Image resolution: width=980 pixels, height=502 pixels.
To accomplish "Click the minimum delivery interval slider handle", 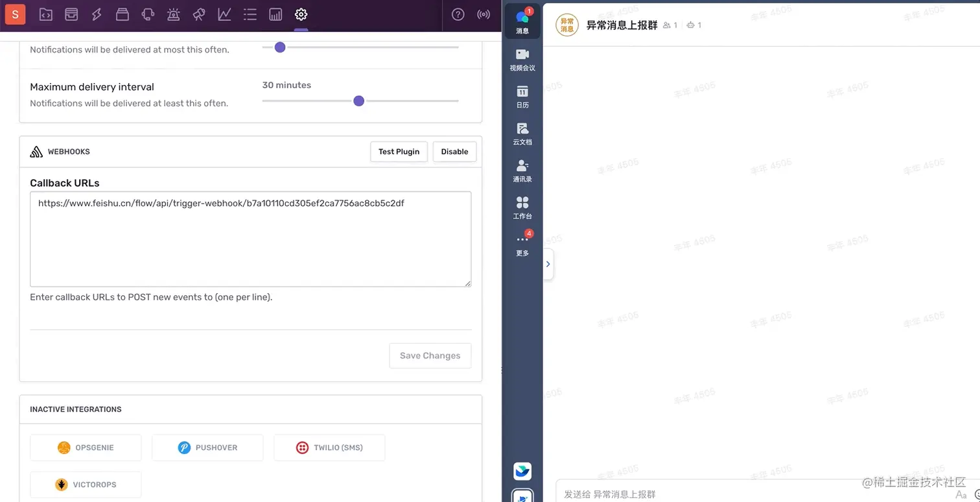I will (280, 47).
